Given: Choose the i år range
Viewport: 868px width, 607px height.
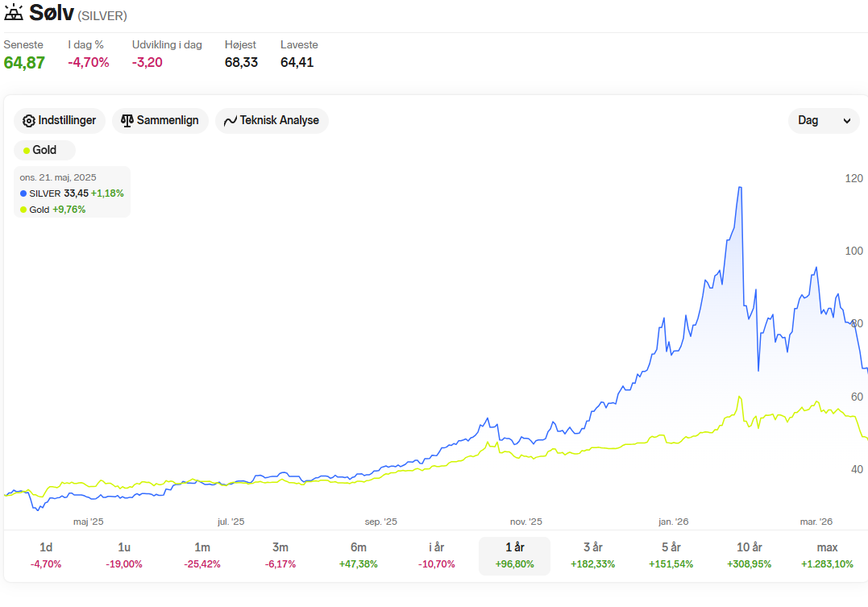Looking at the screenshot, I should pos(436,555).
